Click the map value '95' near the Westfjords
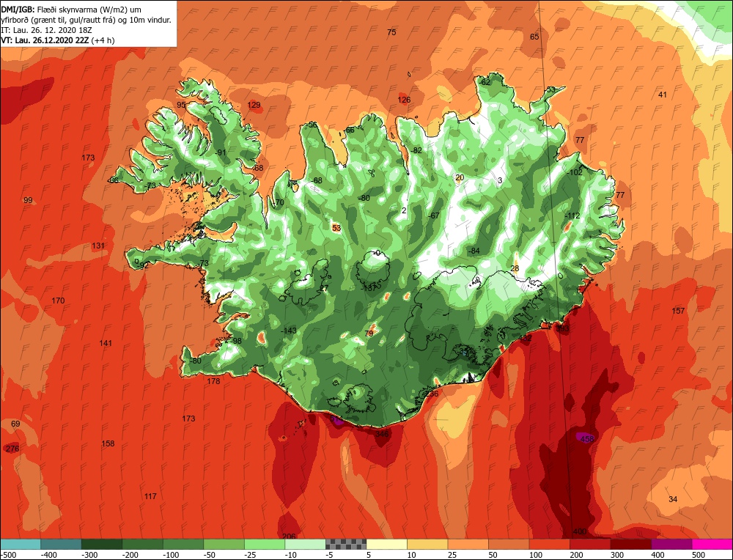This screenshot has width=733, height=560. coord(181,105)
